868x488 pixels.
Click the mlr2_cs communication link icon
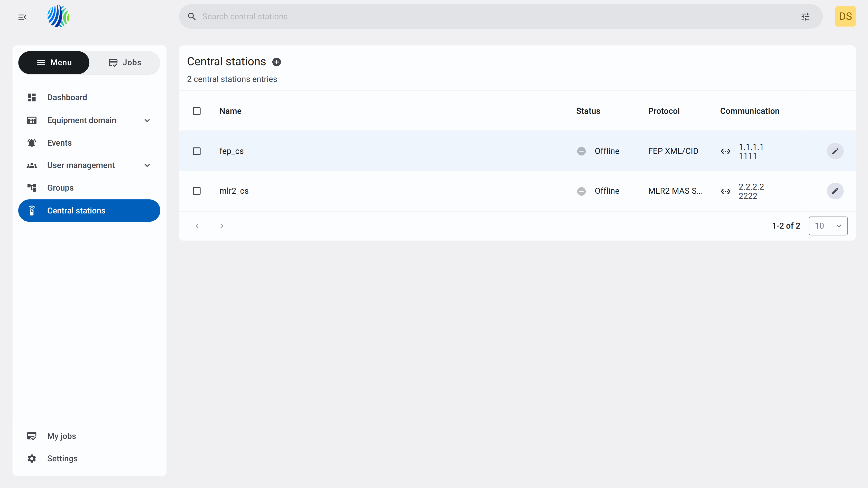(x=725, y=191)
